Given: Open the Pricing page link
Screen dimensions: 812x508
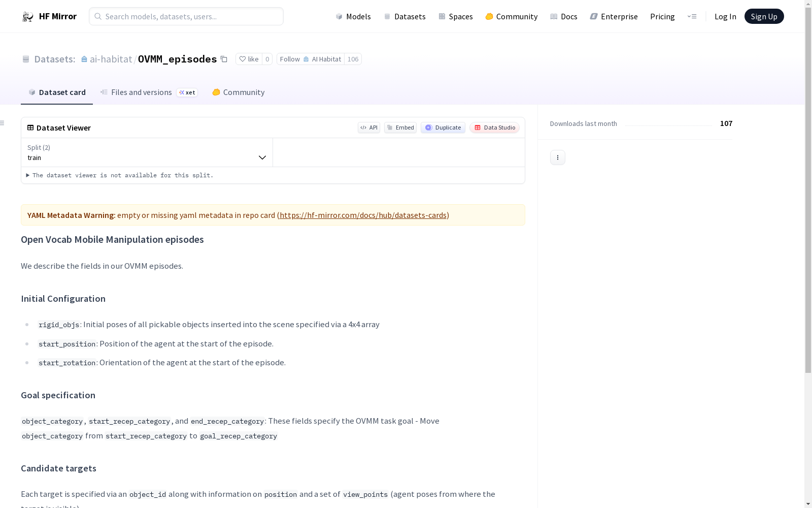Looking at the screenshot, I should [662, 16].
